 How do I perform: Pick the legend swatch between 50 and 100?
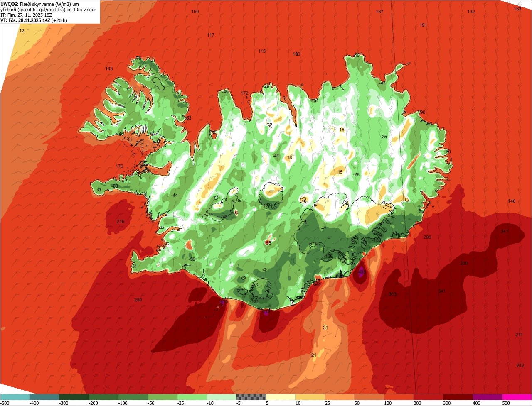(369, 397)
